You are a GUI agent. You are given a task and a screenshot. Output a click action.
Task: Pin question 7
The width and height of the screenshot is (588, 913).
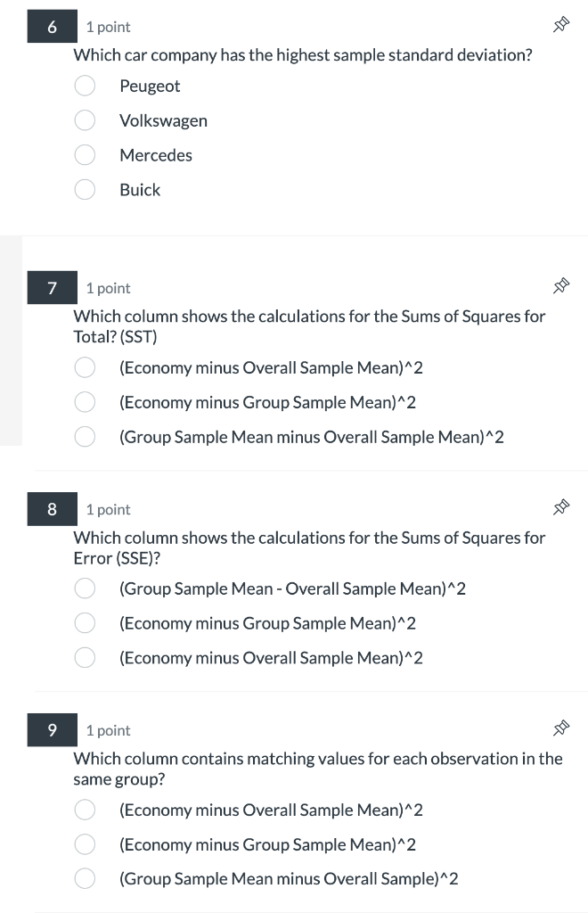561,286
